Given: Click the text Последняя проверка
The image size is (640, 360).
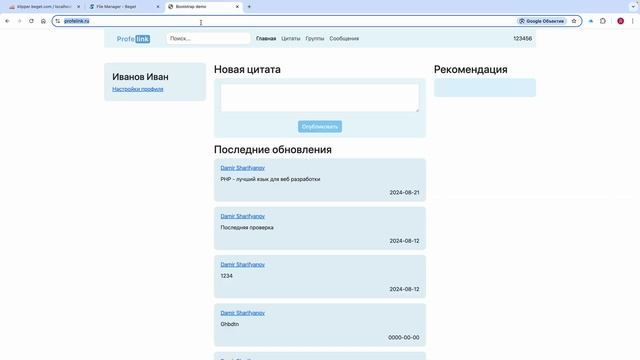Looking at the screenshot, I should click(x=247, y=227).
